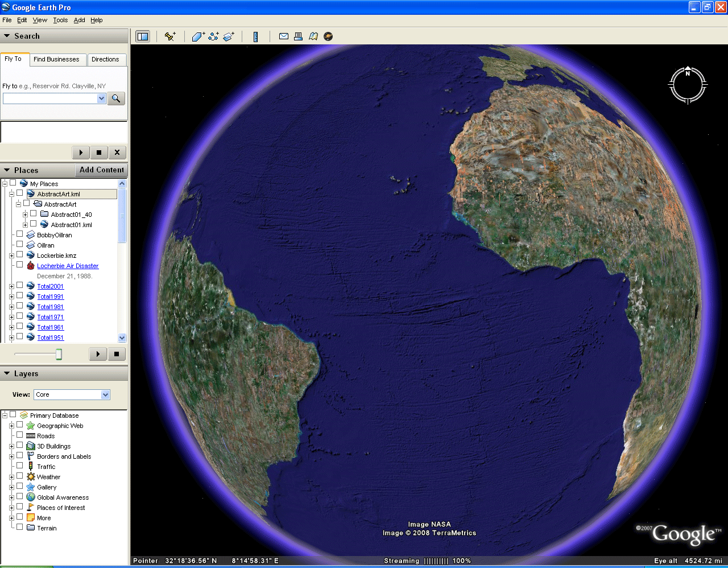Open the View menu

pos(40,20)
